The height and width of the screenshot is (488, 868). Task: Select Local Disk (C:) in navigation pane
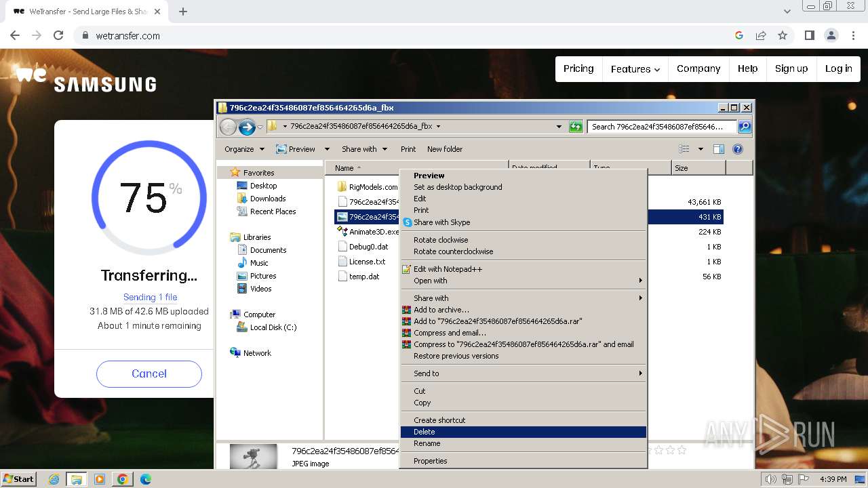[267, 327]
